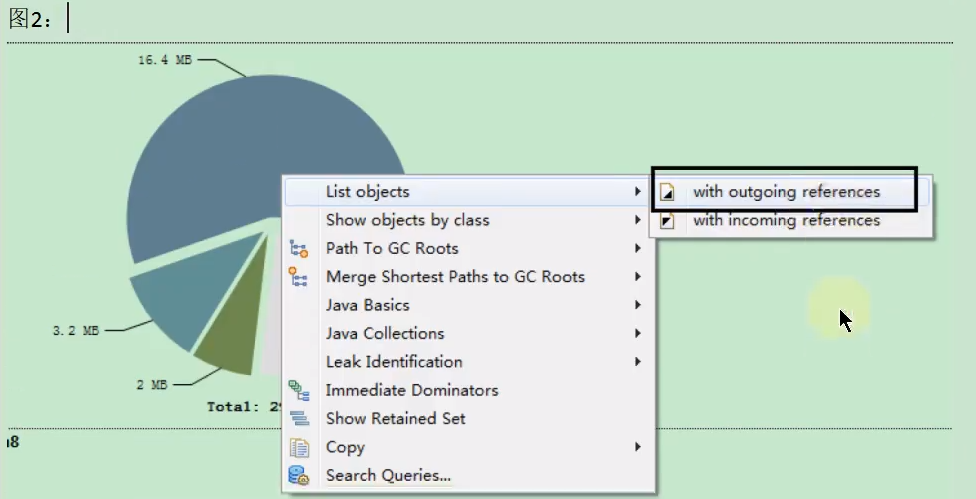
Task: Open the Copy menu entry
Action: pyautogui.click(x=468, y=447)
